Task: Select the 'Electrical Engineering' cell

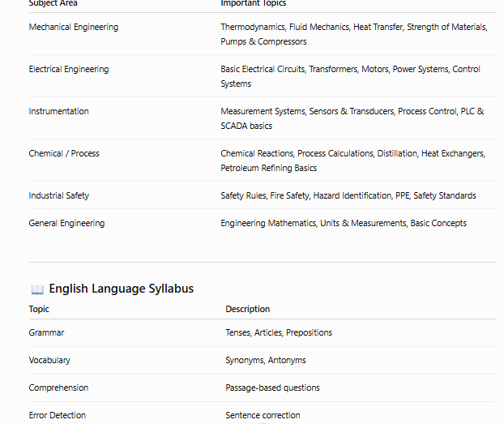Action: (x=69, y=69)
